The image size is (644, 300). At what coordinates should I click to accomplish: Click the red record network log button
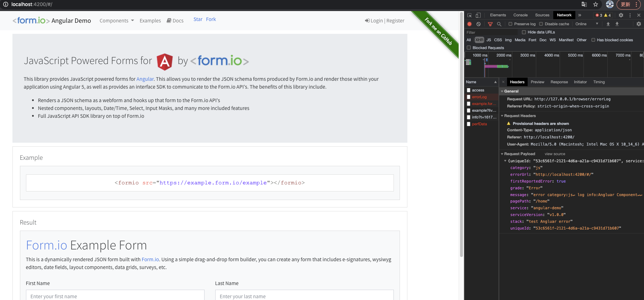470,24
